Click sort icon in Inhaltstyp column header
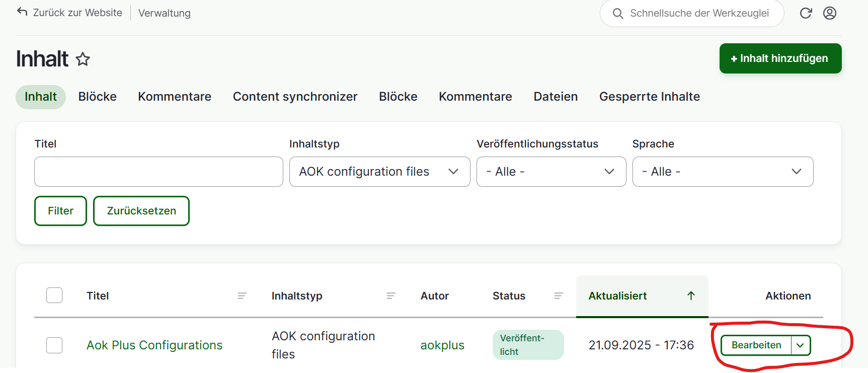 [391, 296]
